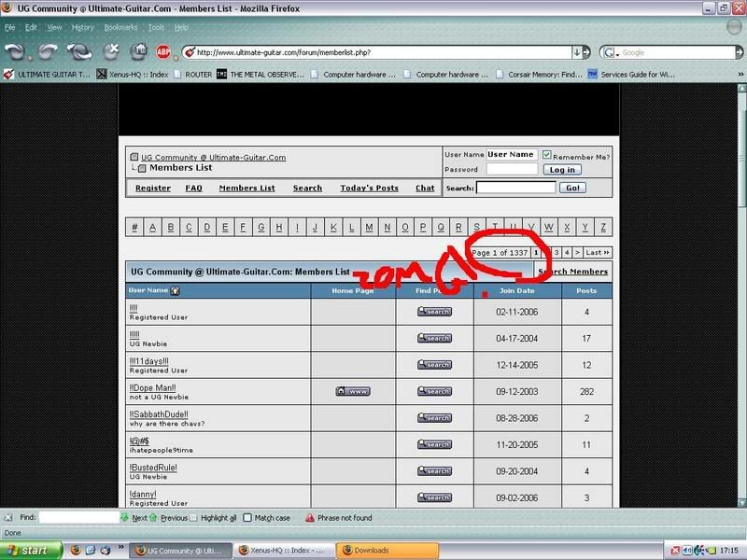Switch to the Downloads taskbar window
This screenshot has height=560, width=747.
[387, 551]
